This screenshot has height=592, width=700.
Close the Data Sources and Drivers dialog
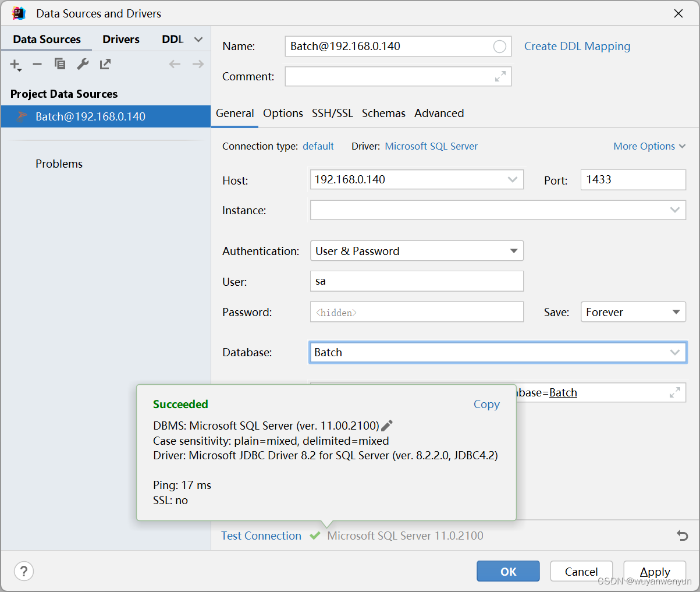click(x=678, y=13)
